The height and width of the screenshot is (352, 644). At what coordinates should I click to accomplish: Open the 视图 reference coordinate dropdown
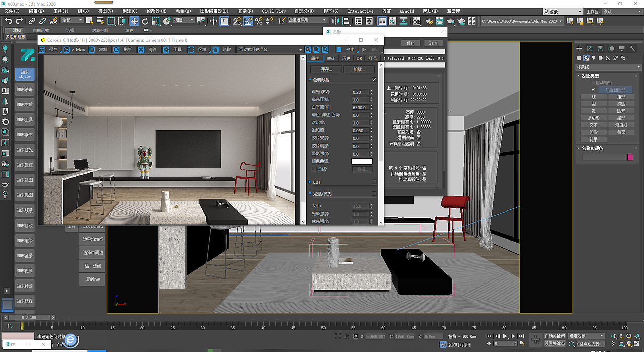pyautogui.click(x=184, y=20)
